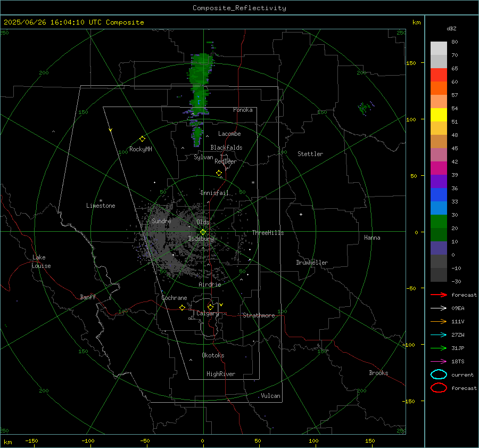This screenshot has height=448, width=479.
Task: Click yellow diamond marker below Cochrane label
Action: (182, 307)
